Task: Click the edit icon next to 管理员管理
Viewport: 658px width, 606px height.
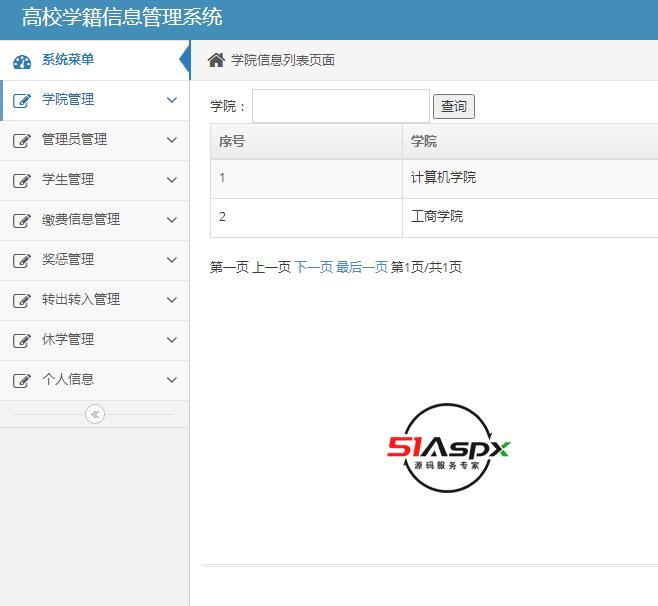Action: [x=22, y=141]
